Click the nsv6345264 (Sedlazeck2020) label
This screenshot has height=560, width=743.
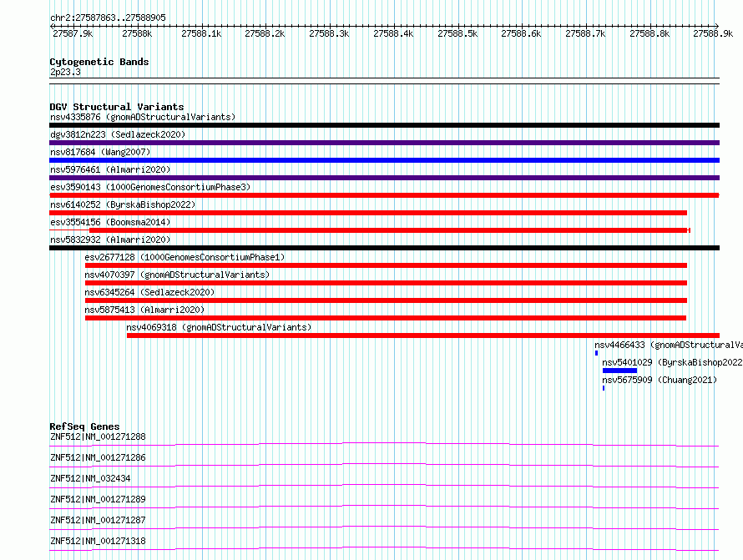149,292
